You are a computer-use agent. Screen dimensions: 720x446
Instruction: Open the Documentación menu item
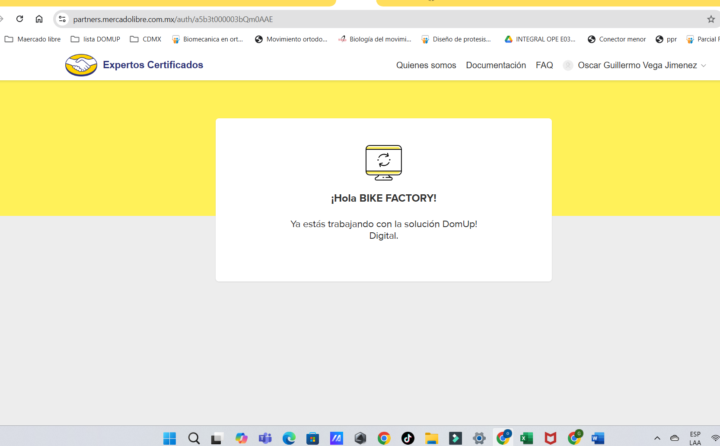click(x=496, y=65)
